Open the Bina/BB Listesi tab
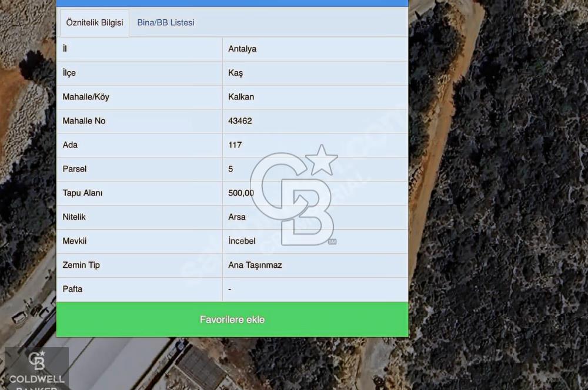Image resolution: width=588 pixels, height=390 pixels. (165, 23)
